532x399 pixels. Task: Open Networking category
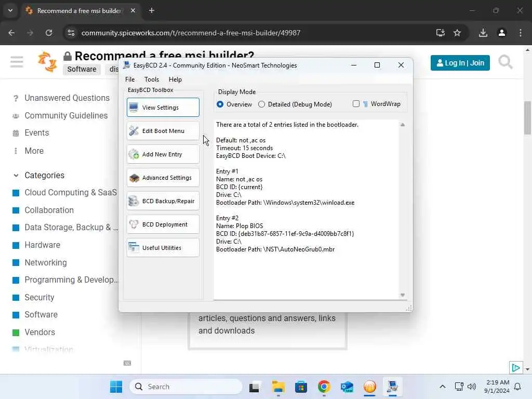click(x=46, y=262)
